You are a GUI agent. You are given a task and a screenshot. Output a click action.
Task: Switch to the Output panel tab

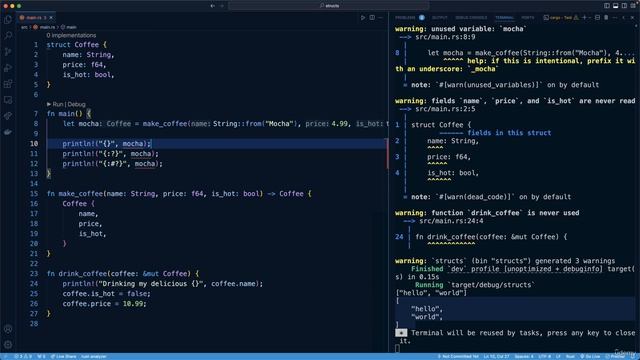click(440, 18)
